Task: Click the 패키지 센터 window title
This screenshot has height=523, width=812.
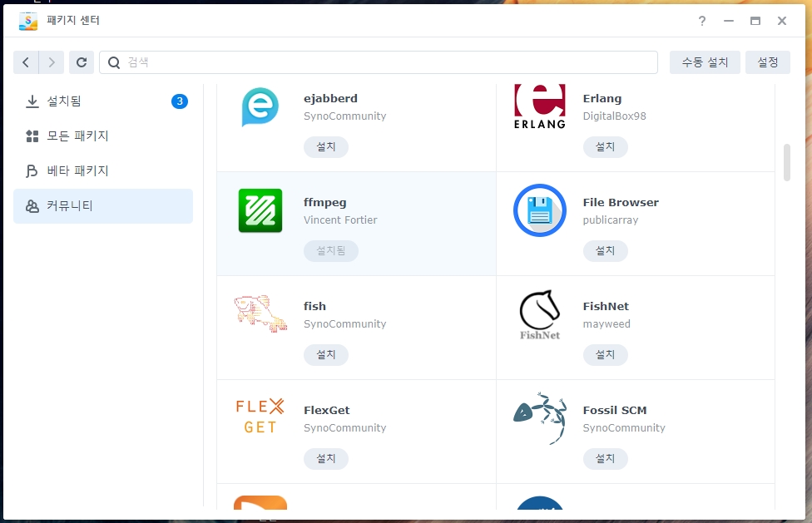Action: pyautogui.click(x=73, y=21)
